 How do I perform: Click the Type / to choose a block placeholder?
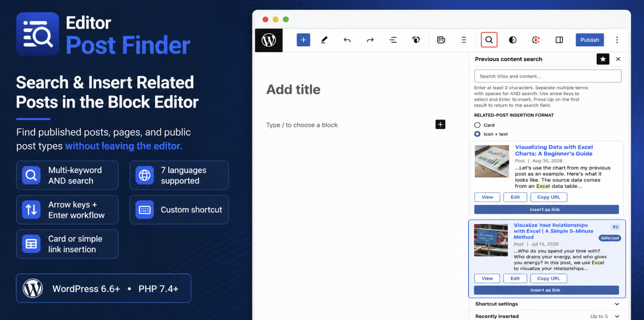pos(302,125)
